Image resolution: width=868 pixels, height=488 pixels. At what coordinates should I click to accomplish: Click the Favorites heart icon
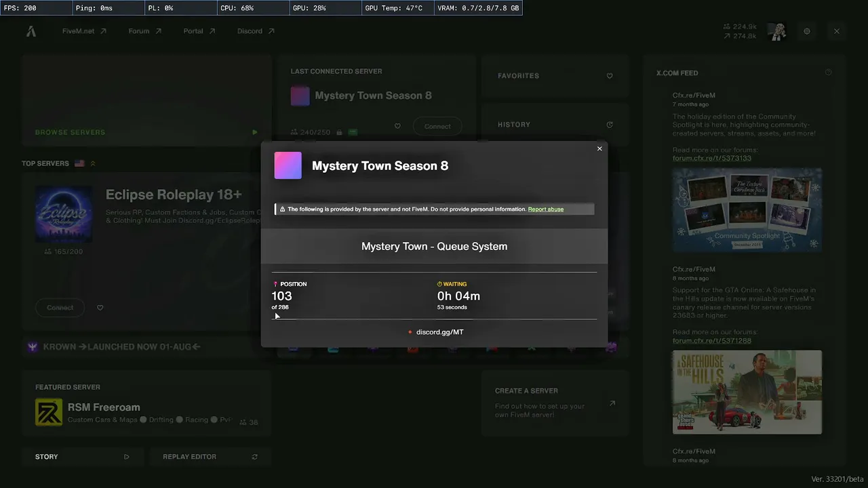610,76
